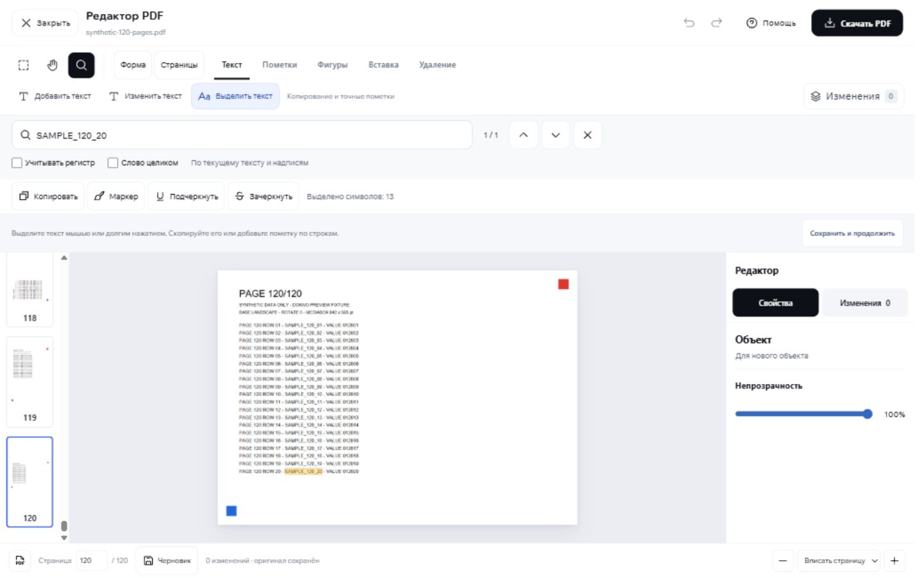Switch to the Пометки tab
The width and height of the screenshot is (924, 578).
click(x=280, y=65)
